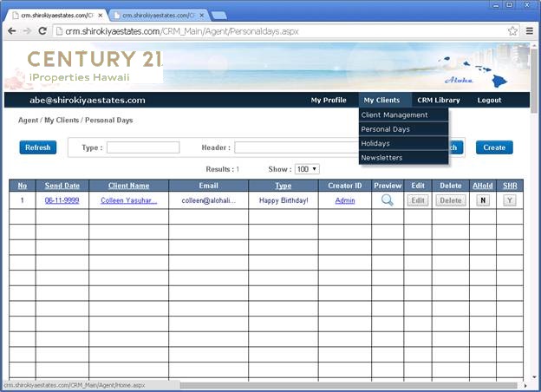The height and width of the screenshot is (392, 541).
Task: Open CRM Library menu
Action: (439, 100)
